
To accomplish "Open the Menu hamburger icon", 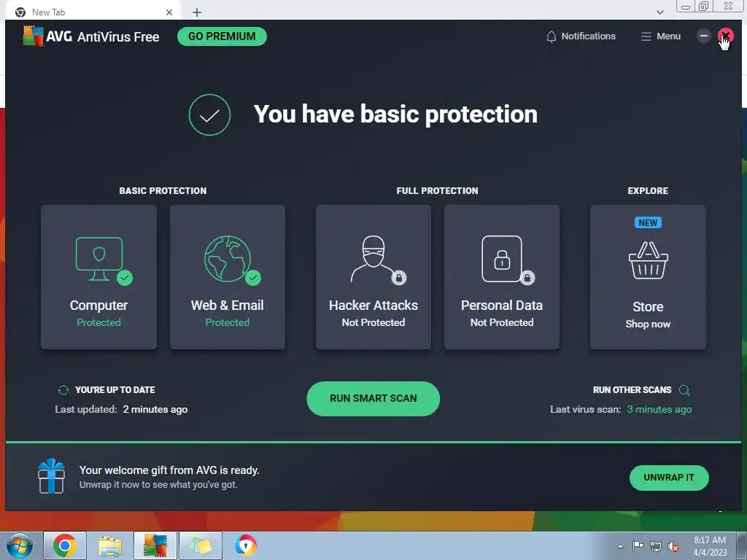I will (646, 36).
